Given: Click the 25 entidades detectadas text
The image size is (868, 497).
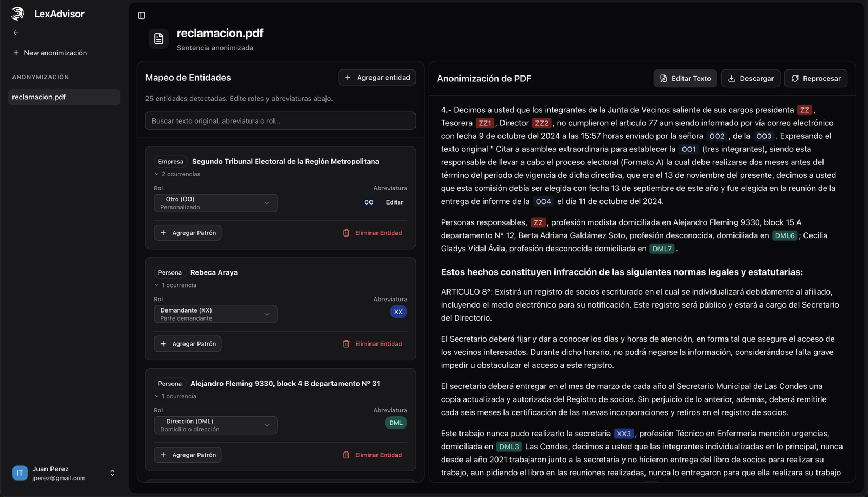Looking at the screenshot, I should pos(239,99).
